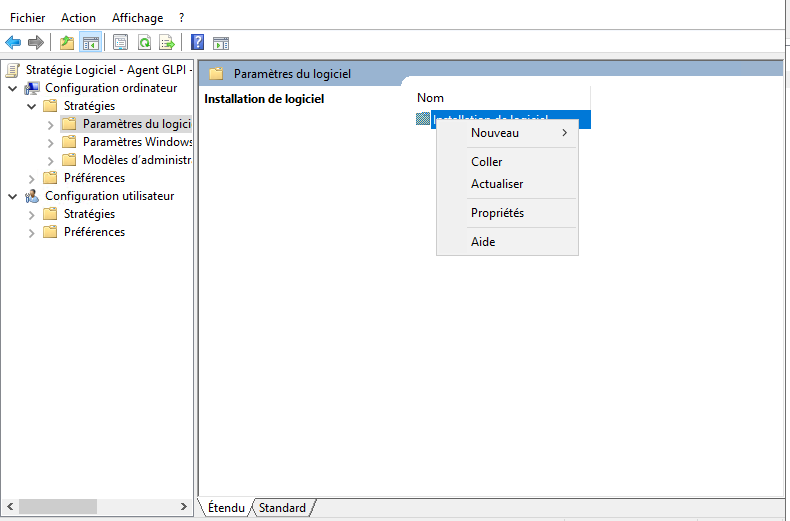
Task: Expand the Paramètres Windows tree node
Action: coord(51,142)
